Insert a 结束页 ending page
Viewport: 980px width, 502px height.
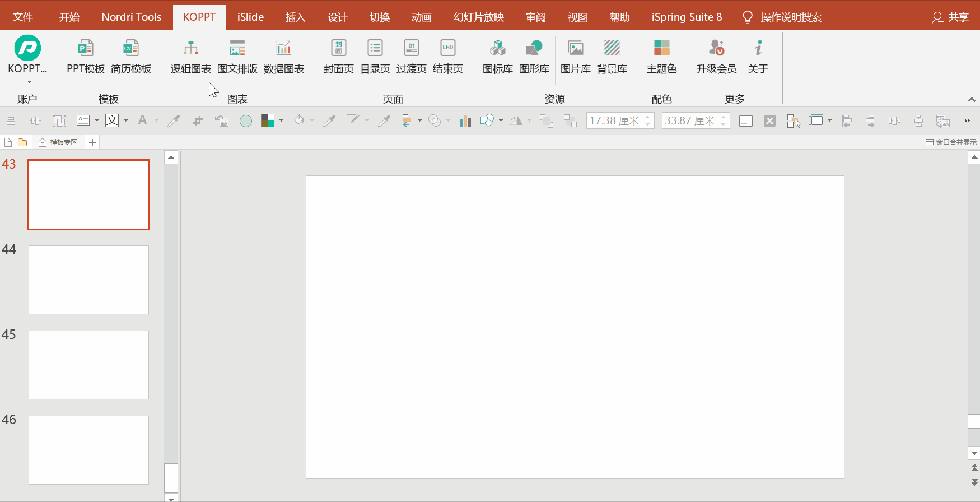pyautogui.click(x=447, y=56)
